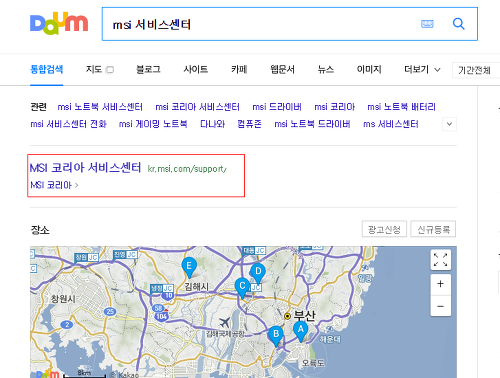Click the 창원시 label on map
The height and width of the screenshot is (378, 500).
coord(63,299)
